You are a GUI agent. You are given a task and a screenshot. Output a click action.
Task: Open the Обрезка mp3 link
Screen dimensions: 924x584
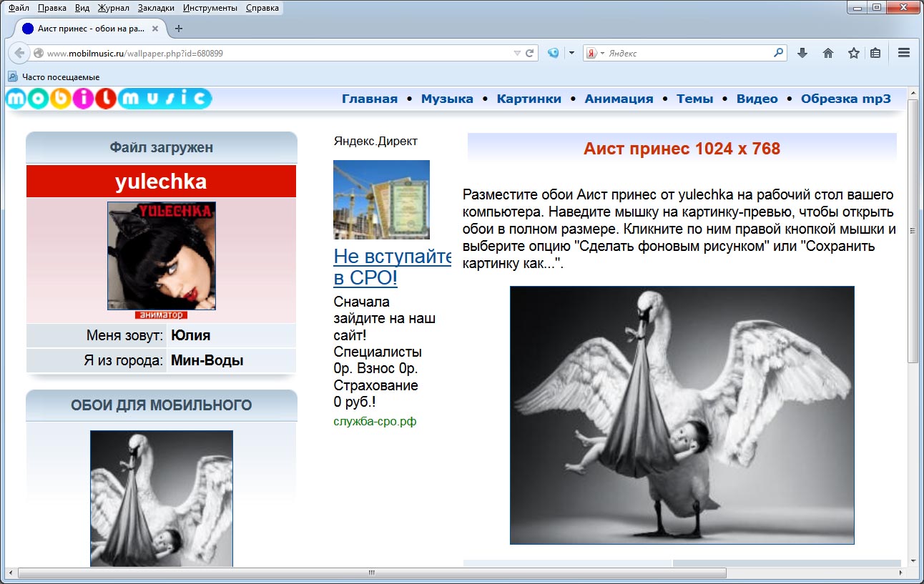pyautogui.click(x=846, y=99)
